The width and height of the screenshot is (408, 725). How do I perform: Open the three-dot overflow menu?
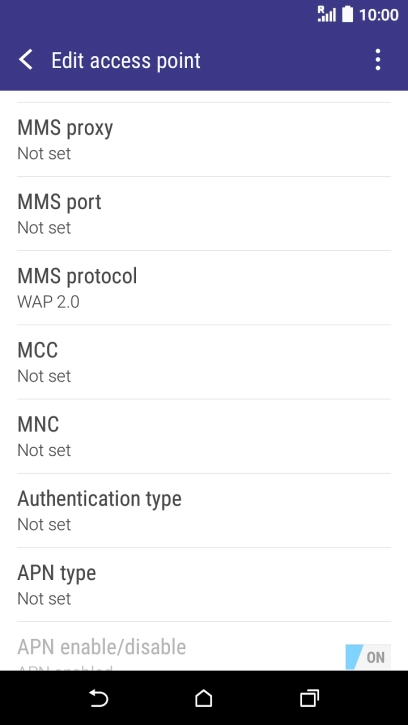pyautogui.click(x=378, y=60)
